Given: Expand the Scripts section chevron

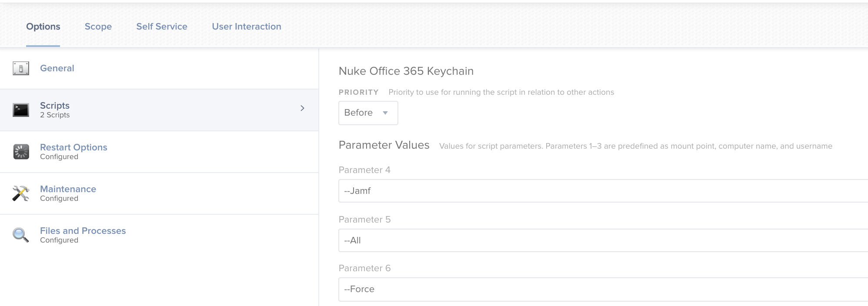Looking at the screenshot, I should pos(302,108).
